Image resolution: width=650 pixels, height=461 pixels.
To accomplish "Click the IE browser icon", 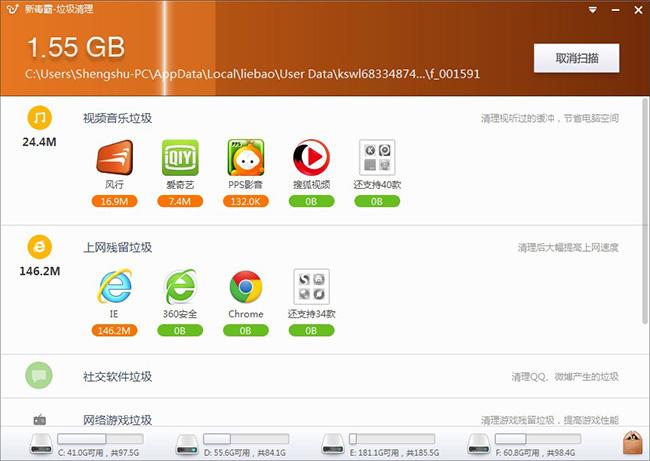I will [114, 286].
